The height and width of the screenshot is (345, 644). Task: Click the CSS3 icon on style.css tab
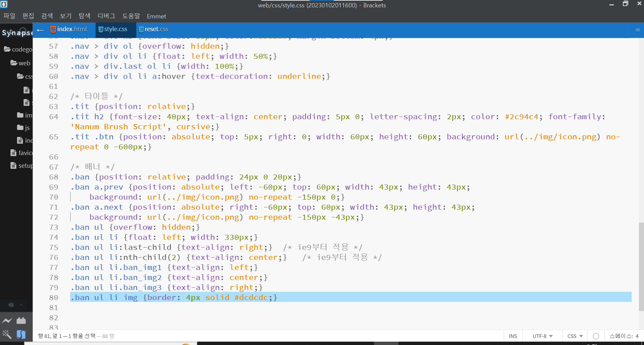(x=101, y=29)
